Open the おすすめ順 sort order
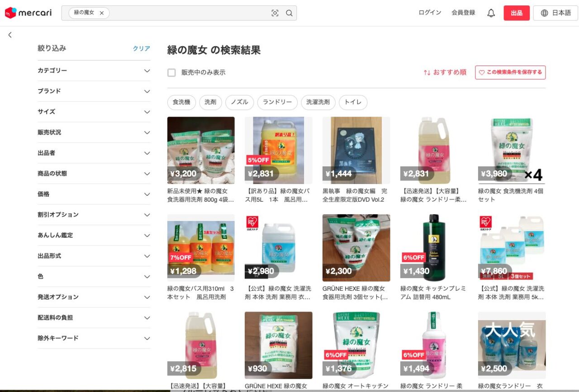 445,72
